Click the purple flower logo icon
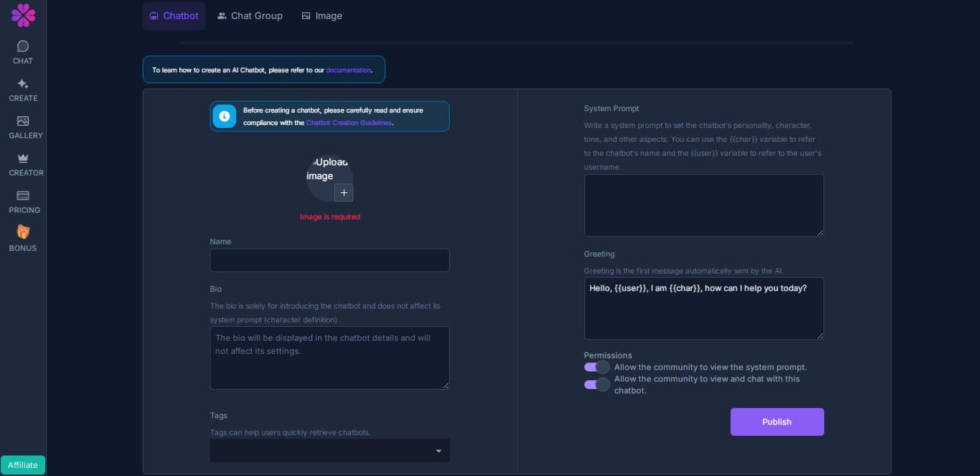Screen dimensions: 980x476 point(23,15)
